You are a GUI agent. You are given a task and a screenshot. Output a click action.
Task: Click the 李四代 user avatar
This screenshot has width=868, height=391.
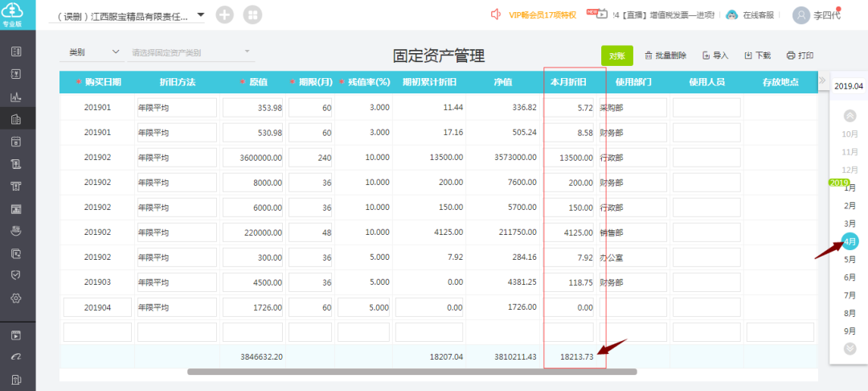tap(801, 15)
